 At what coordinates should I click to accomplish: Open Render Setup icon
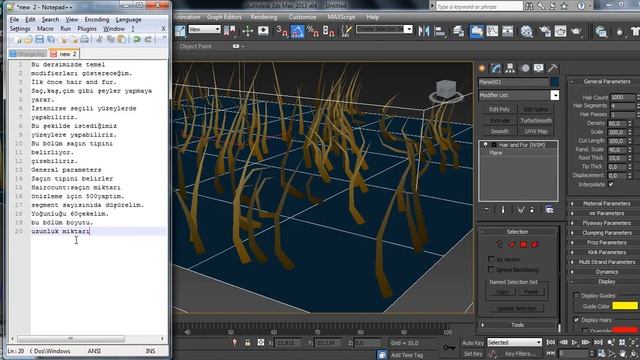coord(545,31)
